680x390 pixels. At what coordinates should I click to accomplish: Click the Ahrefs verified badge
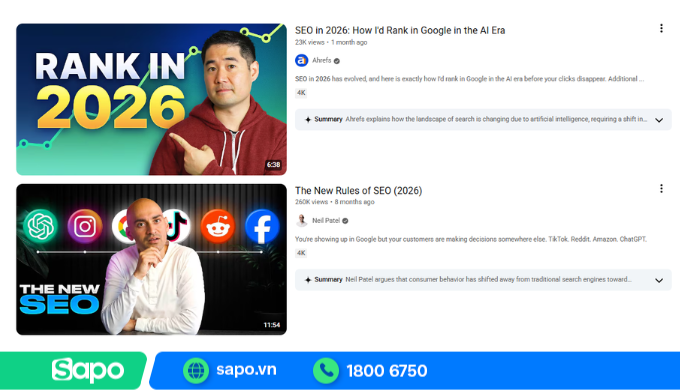(337, 61)
